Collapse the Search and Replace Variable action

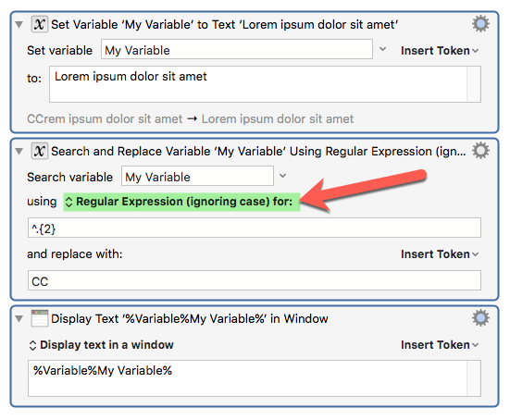pyautogui.click(x=19, y=152)
